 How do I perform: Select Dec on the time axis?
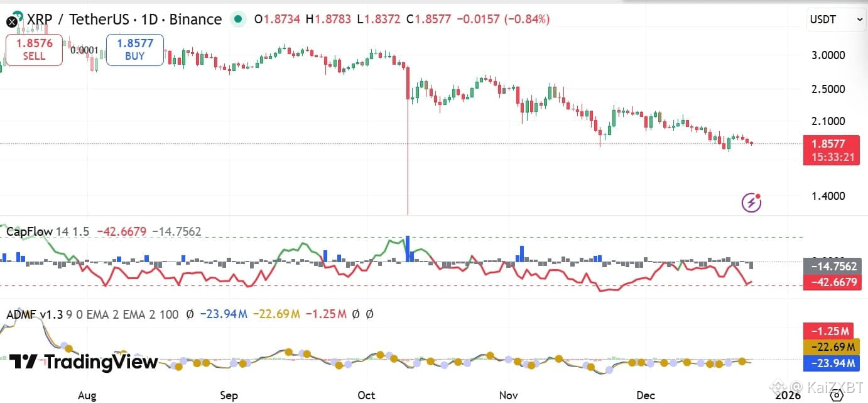[645, 395]
